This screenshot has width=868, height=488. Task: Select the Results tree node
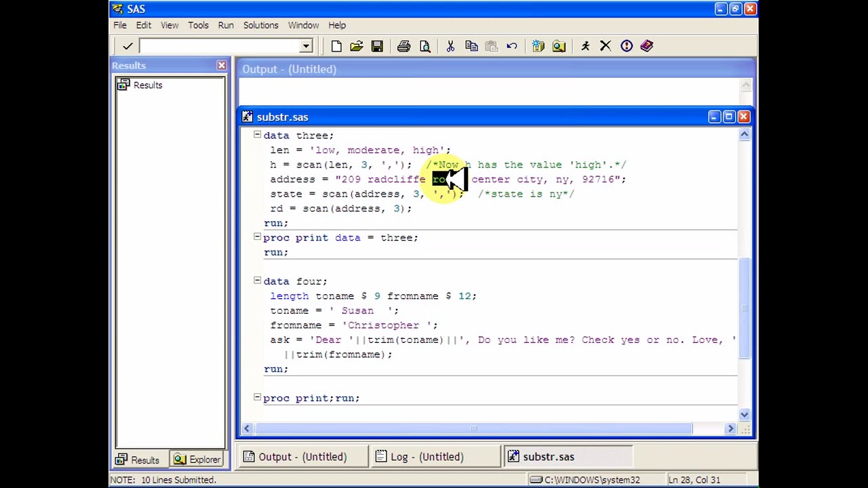[x=140, y=85]
